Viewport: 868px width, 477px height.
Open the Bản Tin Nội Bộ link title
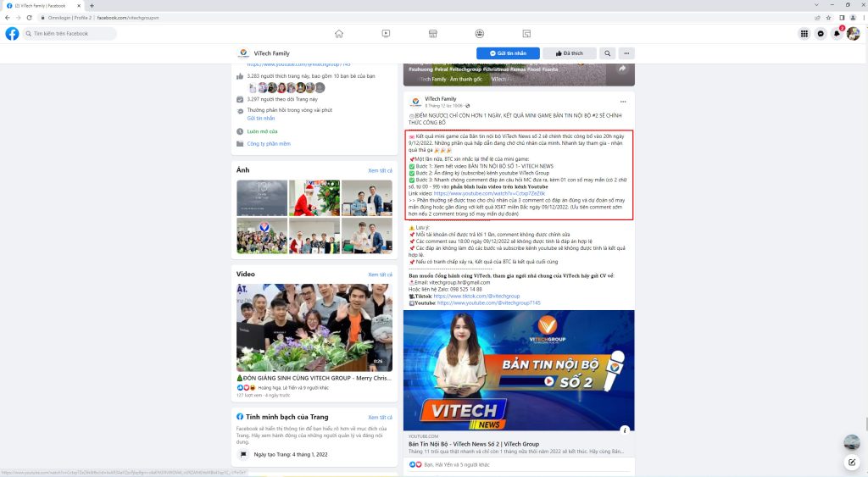473,444
